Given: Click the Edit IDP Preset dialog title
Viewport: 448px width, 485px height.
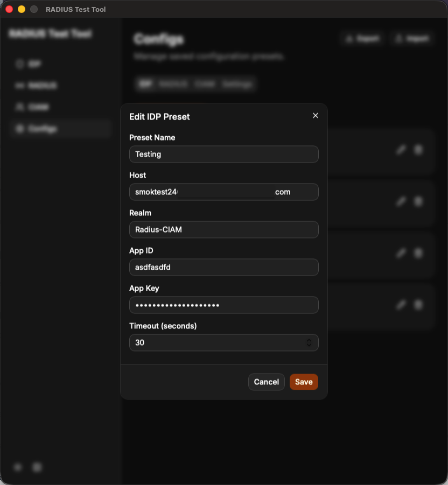Looking at the screenshot, I should (x=159, y=117).
